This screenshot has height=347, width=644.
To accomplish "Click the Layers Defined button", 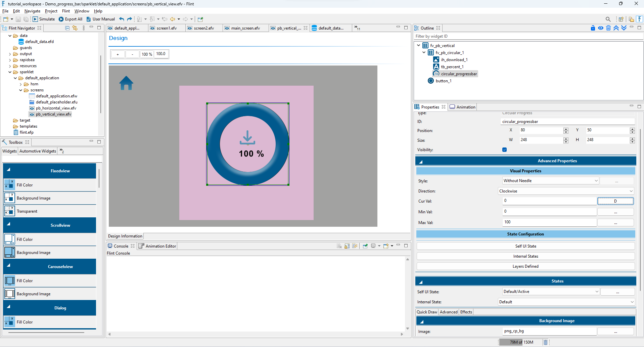I will [x=525, y=266].
